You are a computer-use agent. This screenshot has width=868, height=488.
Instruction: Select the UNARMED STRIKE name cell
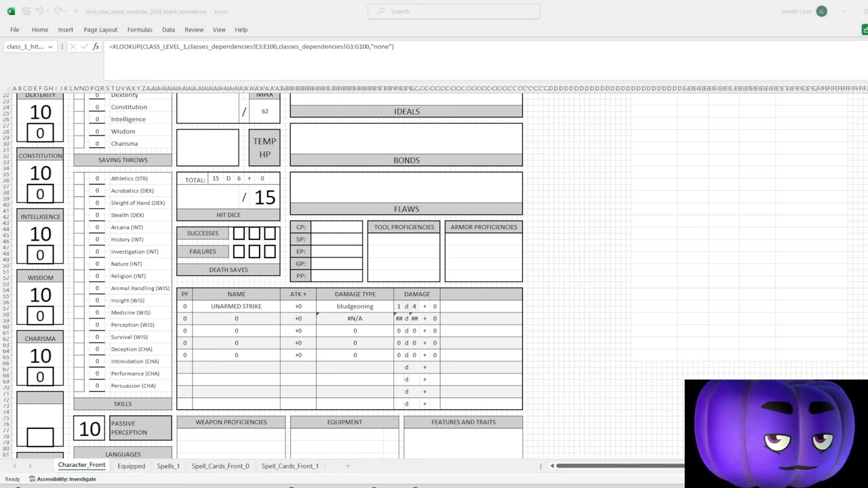click(x=236, y=306)
